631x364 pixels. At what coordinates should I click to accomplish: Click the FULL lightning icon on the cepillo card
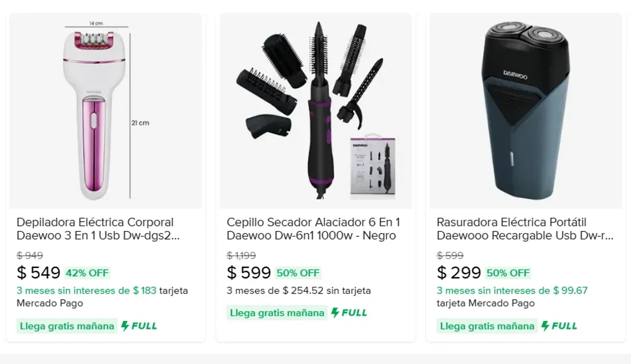(x=335, y=313)
